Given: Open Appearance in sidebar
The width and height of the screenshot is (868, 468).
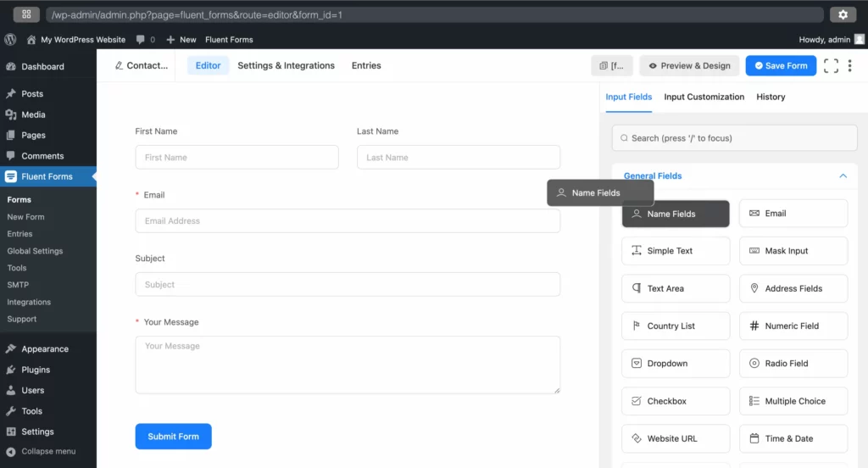Looking at the screenshot, I should 48,349.
